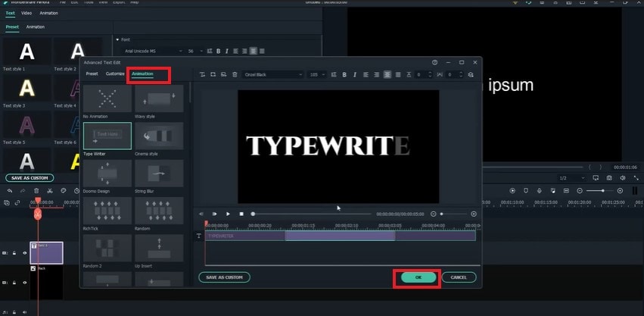Click the OK button
The image size is (644, 316).
click(x=418, y=277)
